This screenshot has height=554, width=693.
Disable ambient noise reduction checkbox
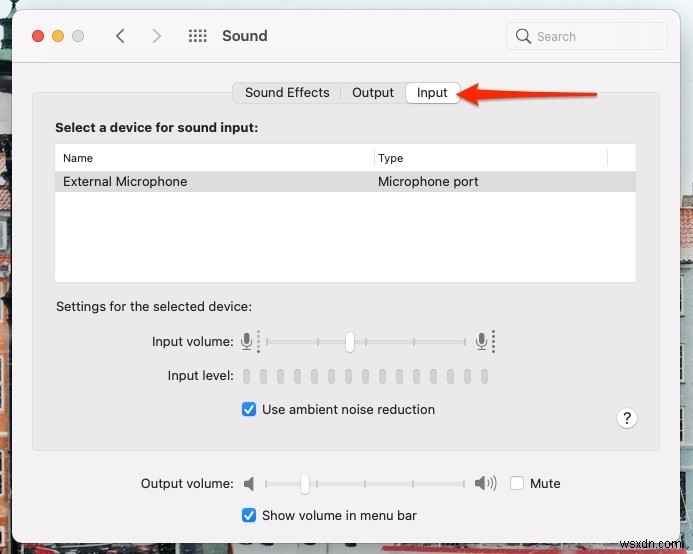(249, 409)
